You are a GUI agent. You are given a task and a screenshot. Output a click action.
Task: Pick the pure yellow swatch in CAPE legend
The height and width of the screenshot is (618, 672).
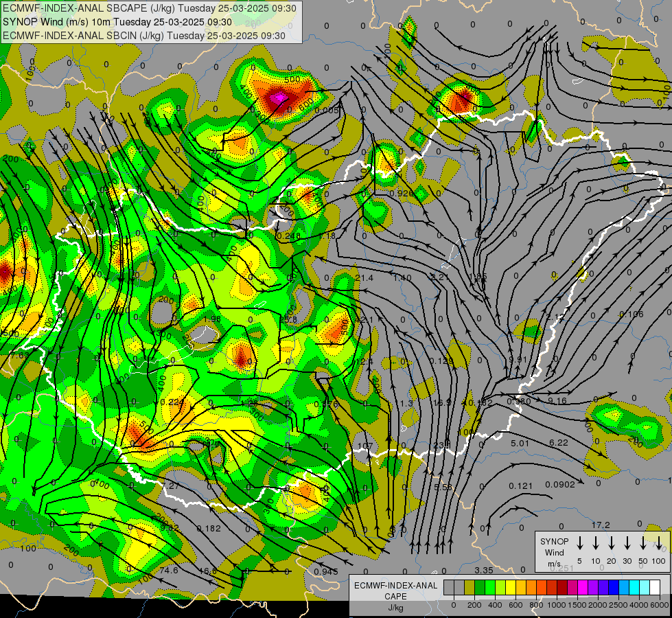pos(511,587)
